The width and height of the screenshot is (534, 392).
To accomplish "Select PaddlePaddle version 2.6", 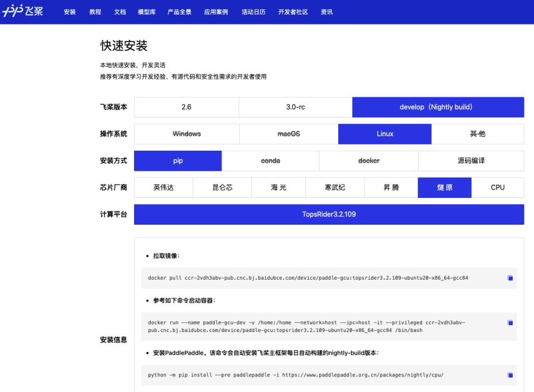I will (186, 107).
